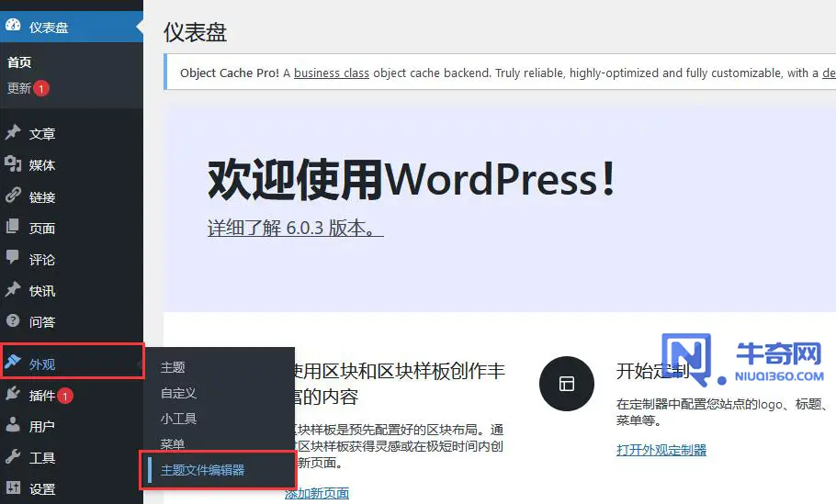
Task: Choose 自定义 in the flyout submenu
Action: [x=178, y=393]
